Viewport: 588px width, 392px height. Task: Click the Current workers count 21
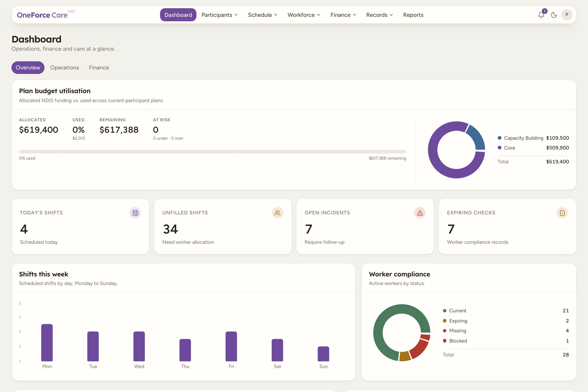coord(566,311)
